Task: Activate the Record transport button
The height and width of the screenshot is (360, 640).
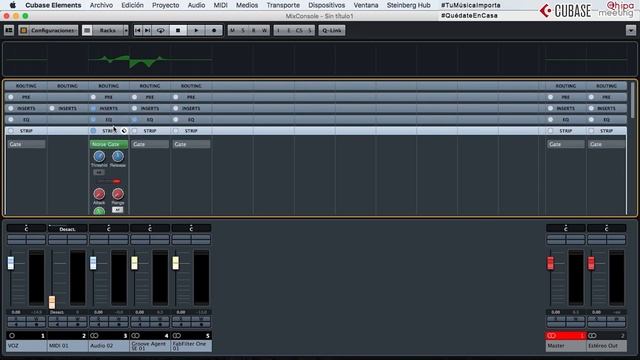Action: (x=213, y=30)
